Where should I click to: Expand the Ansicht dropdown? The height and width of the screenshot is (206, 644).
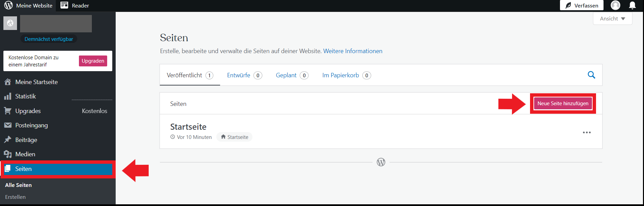[x=612, y=18]
